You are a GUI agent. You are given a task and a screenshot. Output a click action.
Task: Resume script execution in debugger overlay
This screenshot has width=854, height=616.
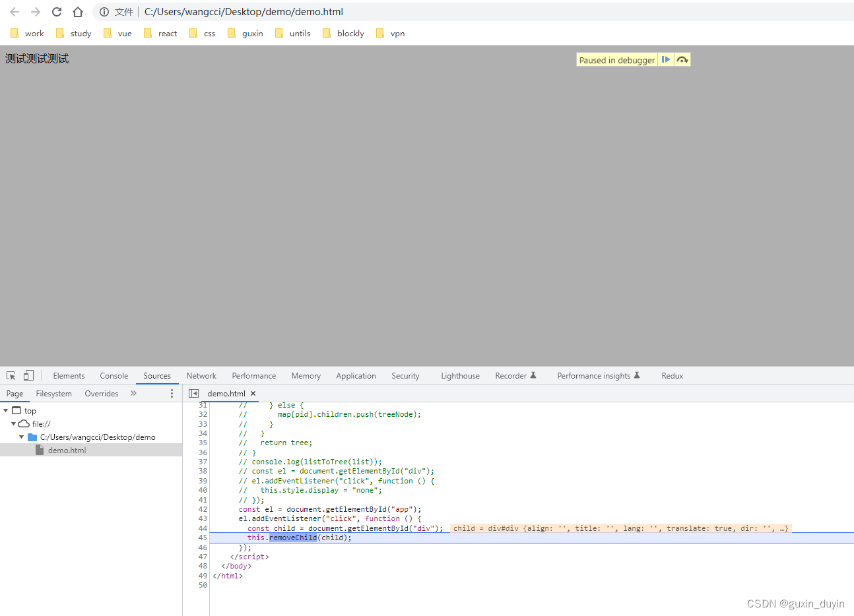[666, 59]
